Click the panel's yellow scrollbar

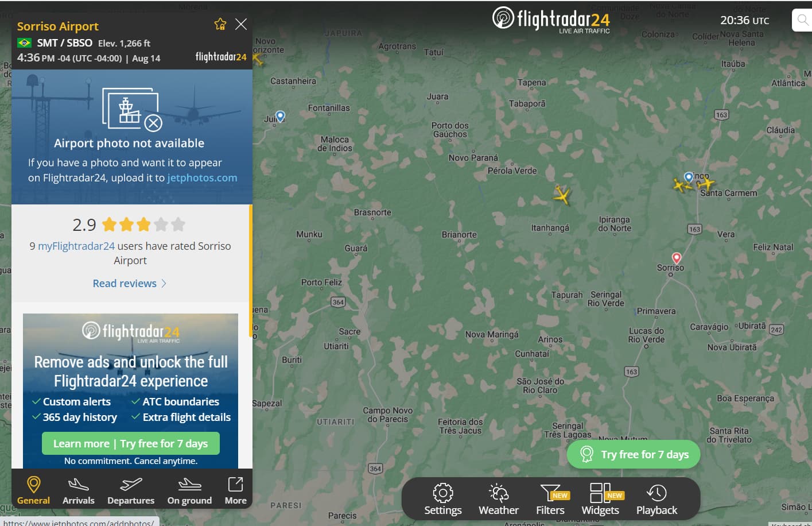pos(251,270)
